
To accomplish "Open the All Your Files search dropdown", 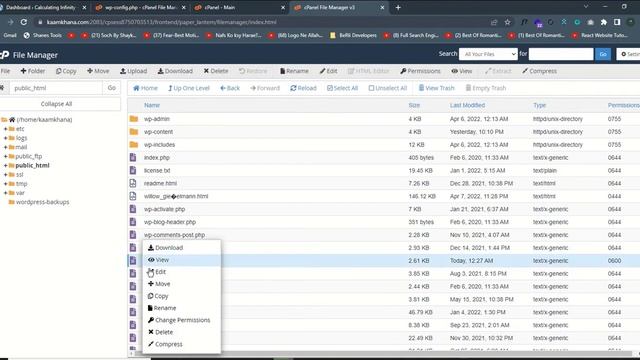I will coord(488,54).
